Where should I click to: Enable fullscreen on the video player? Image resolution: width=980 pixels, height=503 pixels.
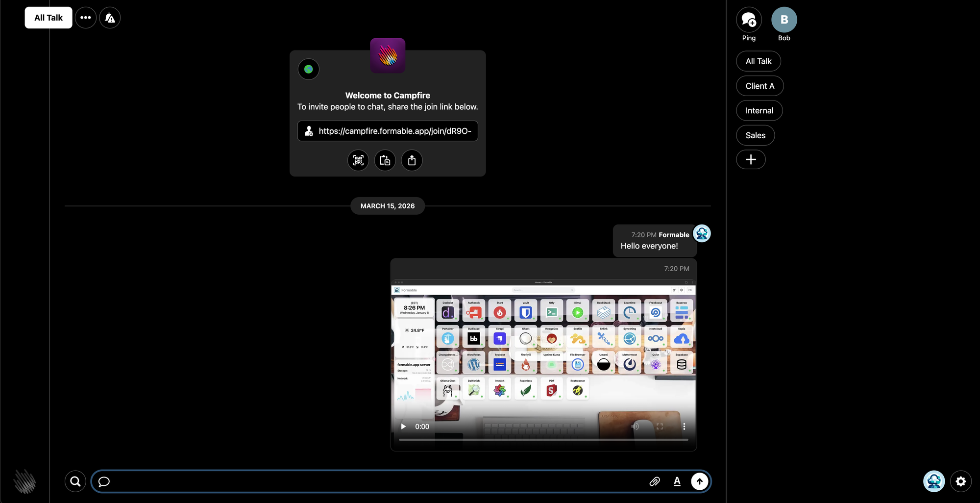pos(660,427)
